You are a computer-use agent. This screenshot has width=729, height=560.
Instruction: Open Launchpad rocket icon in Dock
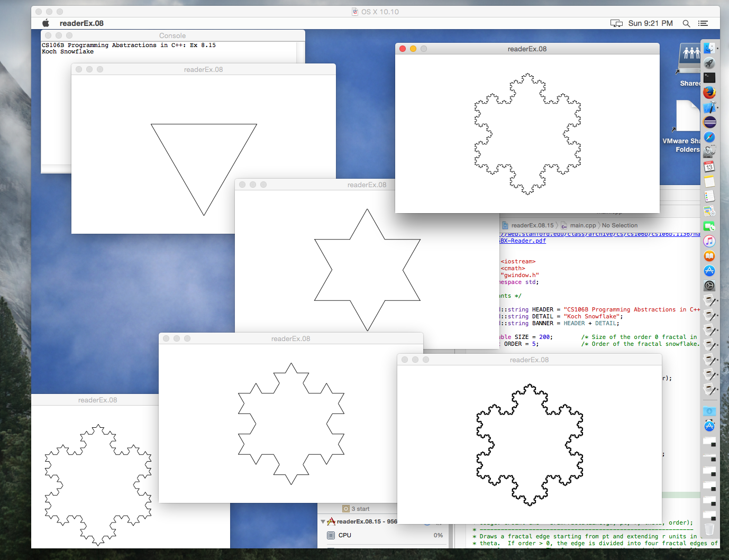(x=709, y=63)
